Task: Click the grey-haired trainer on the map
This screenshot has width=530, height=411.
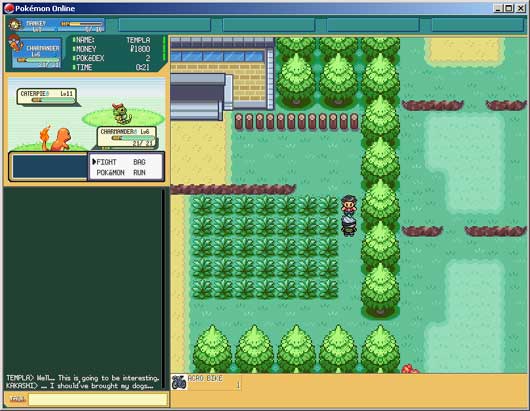Action: click(348, 226)
